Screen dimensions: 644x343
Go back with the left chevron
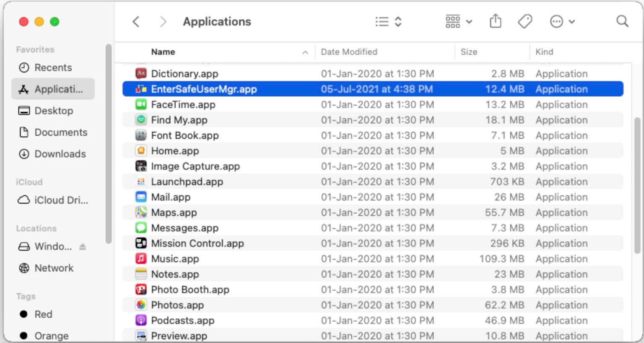[136, 22]
